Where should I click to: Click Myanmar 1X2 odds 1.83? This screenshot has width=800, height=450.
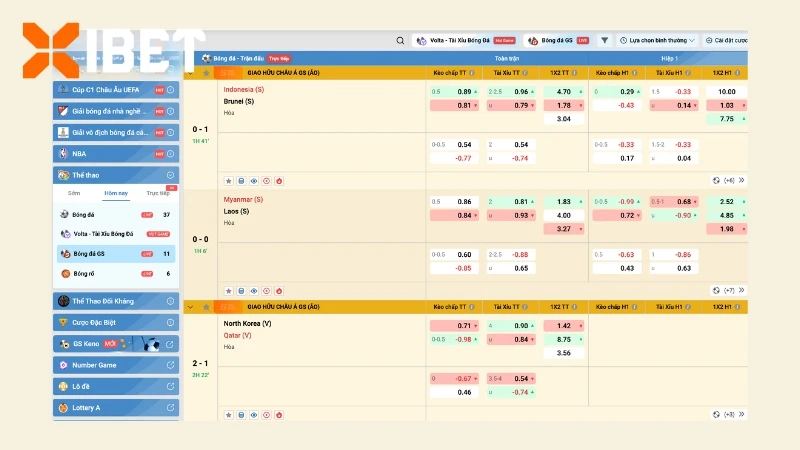click(x=564, y=202)
